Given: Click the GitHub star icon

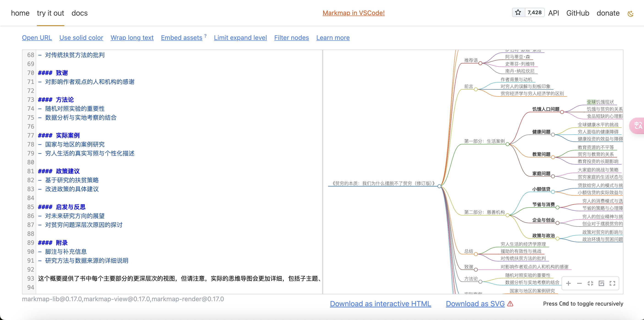Looking at the screenshot, I should pos(518,13).
